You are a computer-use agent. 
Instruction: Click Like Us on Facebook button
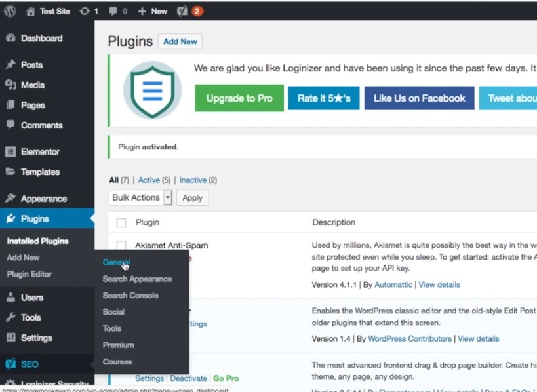pyautogui.click(x=419, y=98)
